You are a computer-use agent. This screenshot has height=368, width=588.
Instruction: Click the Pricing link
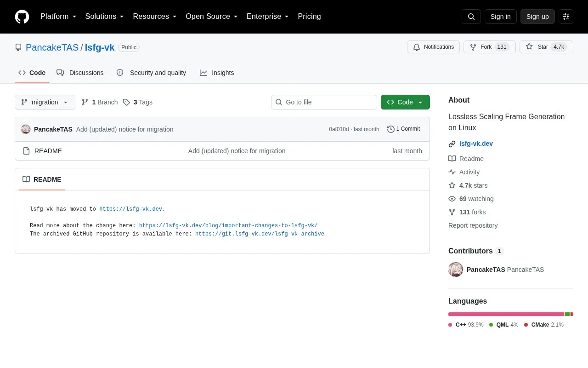[x=309, y=17]
